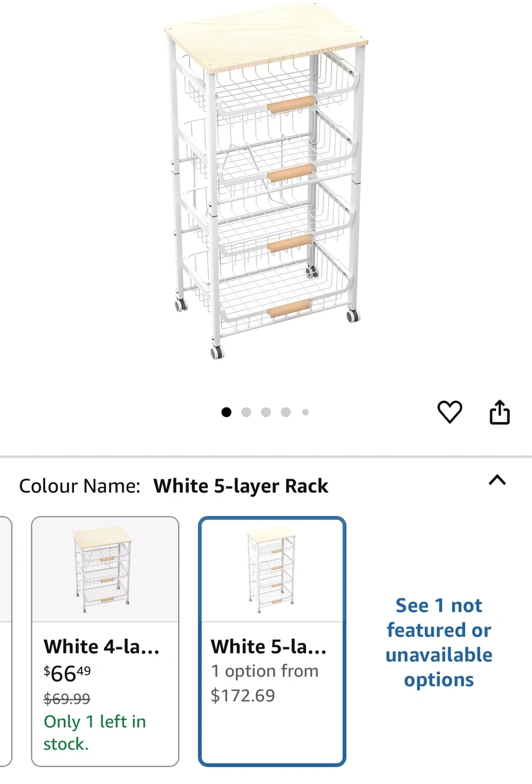Collapse the Colour Name section chevron

497,480
